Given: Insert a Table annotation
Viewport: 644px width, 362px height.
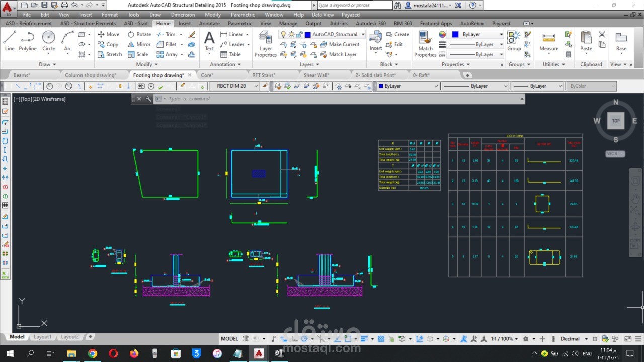Looking at the screenshot, I should point(230,54).
